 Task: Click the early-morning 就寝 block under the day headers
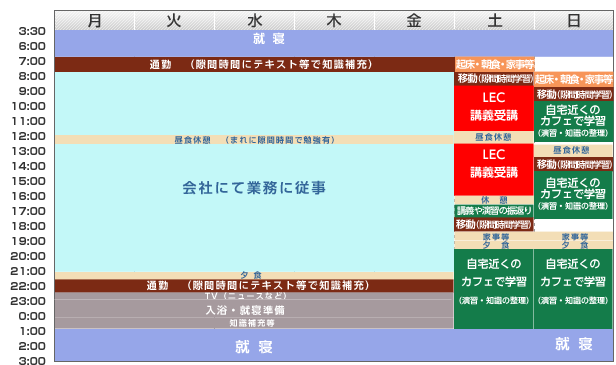point(334,43)
